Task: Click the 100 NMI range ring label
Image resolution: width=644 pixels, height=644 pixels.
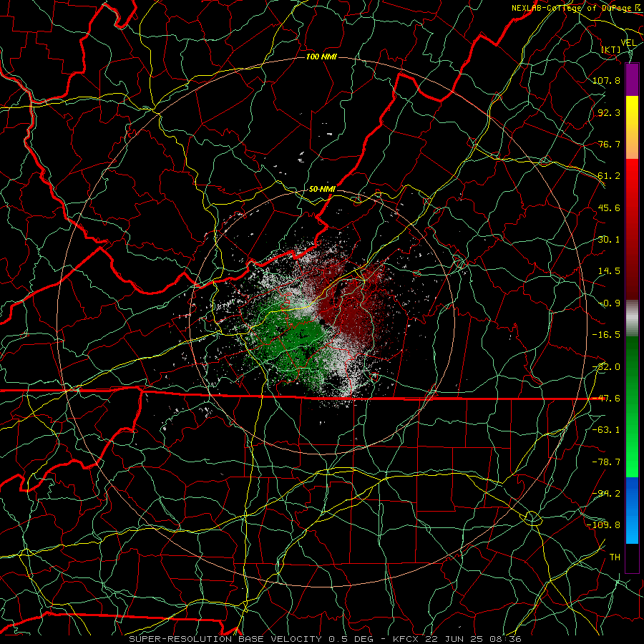Action: [x=321, y=57]
